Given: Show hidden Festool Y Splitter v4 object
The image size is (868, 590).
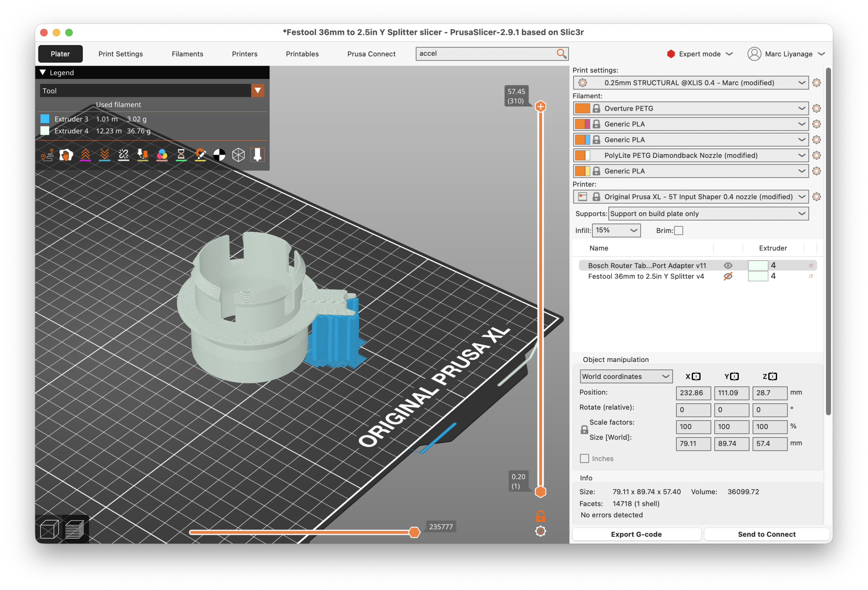Looking at the screenshot, I should click(728, 276).
